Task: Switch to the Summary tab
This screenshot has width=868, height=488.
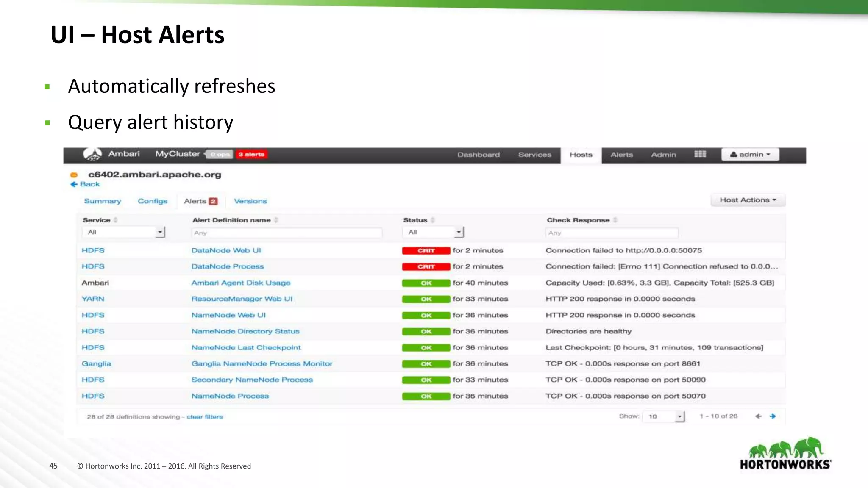Action: 103,201
